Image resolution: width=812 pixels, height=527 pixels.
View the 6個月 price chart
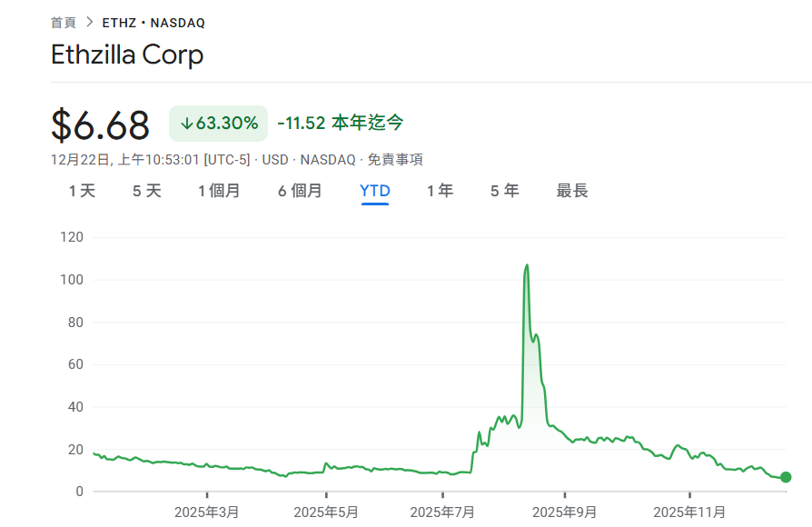tap(300, 191)
